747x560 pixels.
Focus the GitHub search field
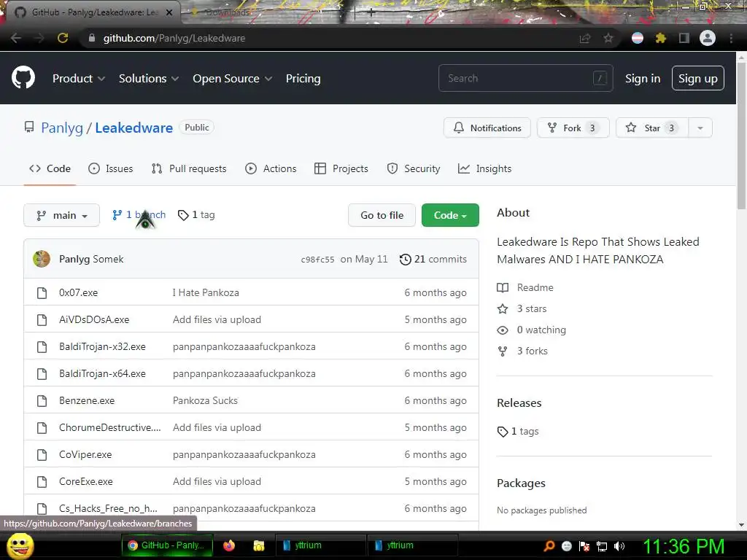525,78
